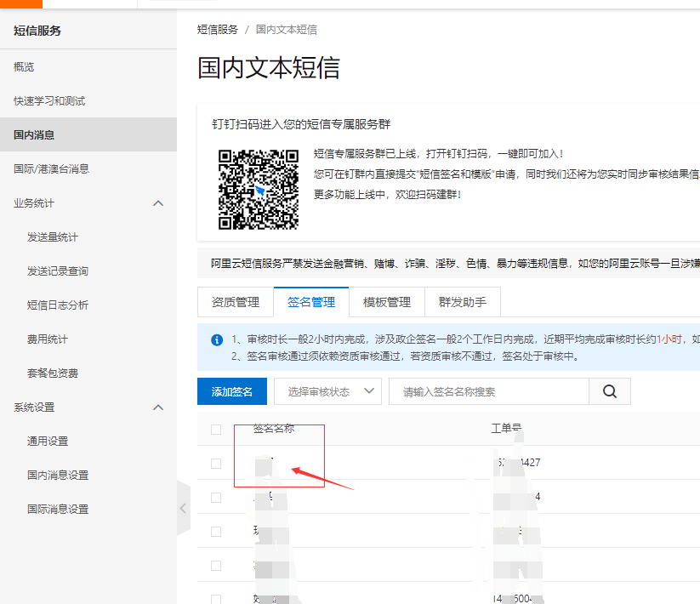Toggle the select-all checkbox in table header
The width and height of the screenshot is (700, 604).
pos(216,430)
